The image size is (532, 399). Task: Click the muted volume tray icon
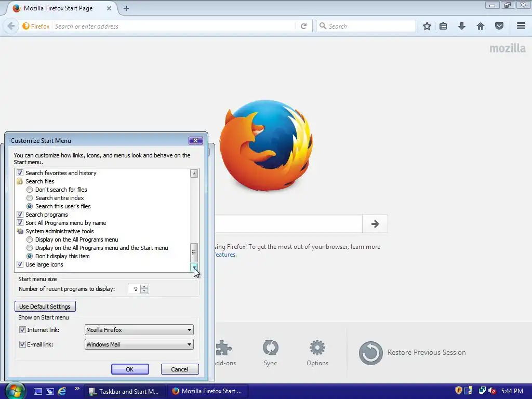click(x=492, y=391)
